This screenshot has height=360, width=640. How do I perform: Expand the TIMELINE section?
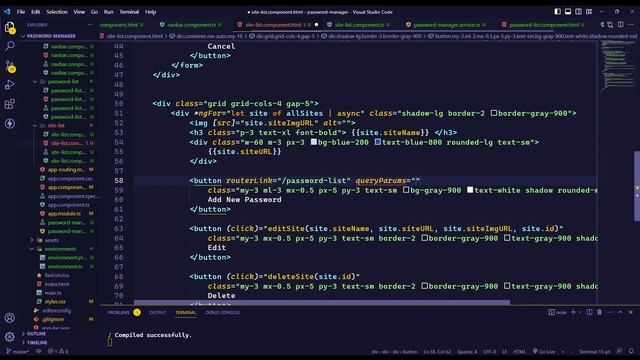click(x=37, y=343)
